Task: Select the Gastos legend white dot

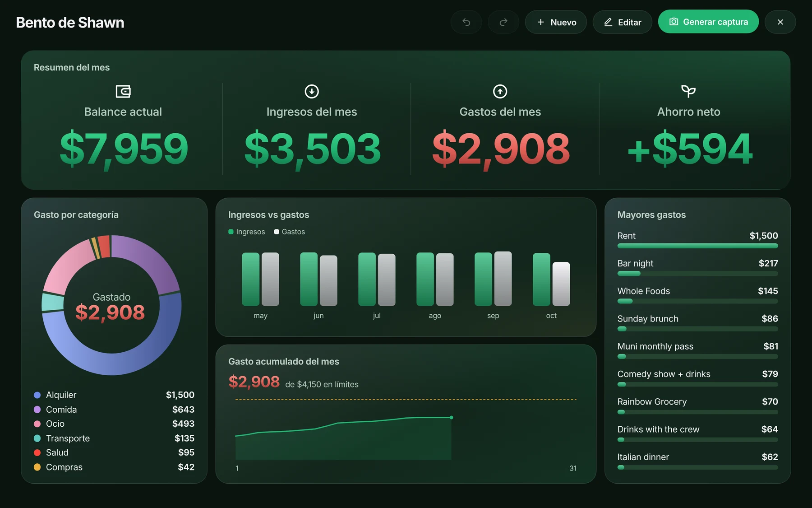Action: tap(277, 232)
